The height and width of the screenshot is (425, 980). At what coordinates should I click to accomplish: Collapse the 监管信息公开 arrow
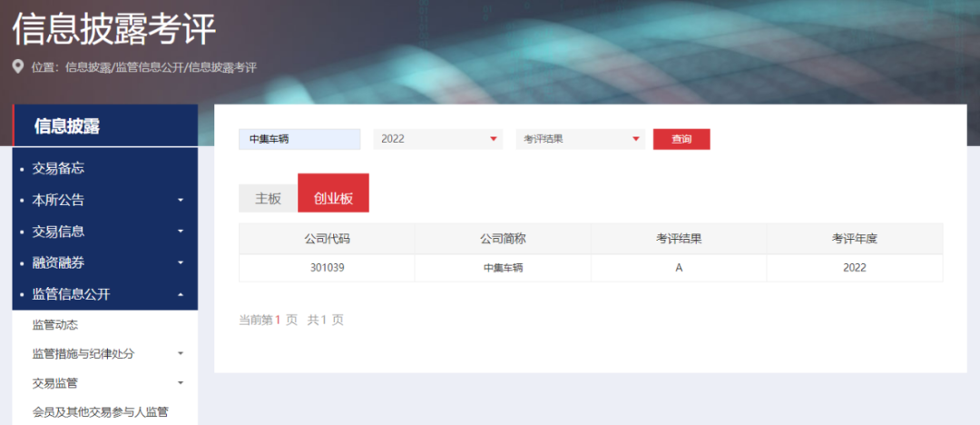tap(181, 294)
